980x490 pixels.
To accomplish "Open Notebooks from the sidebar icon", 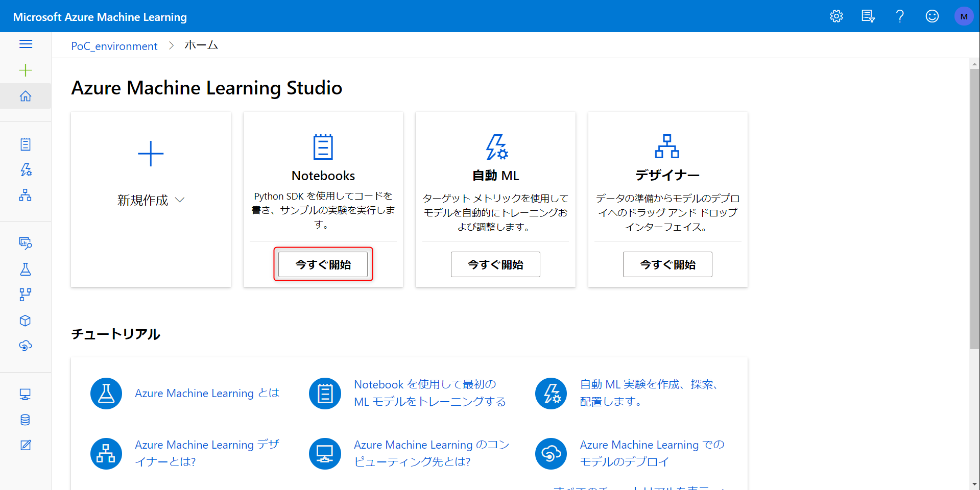I will coord(26,144).
